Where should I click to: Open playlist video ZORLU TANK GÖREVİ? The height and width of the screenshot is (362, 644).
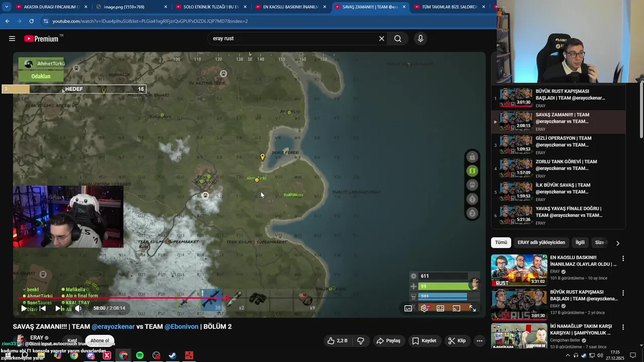pos(558,168)
